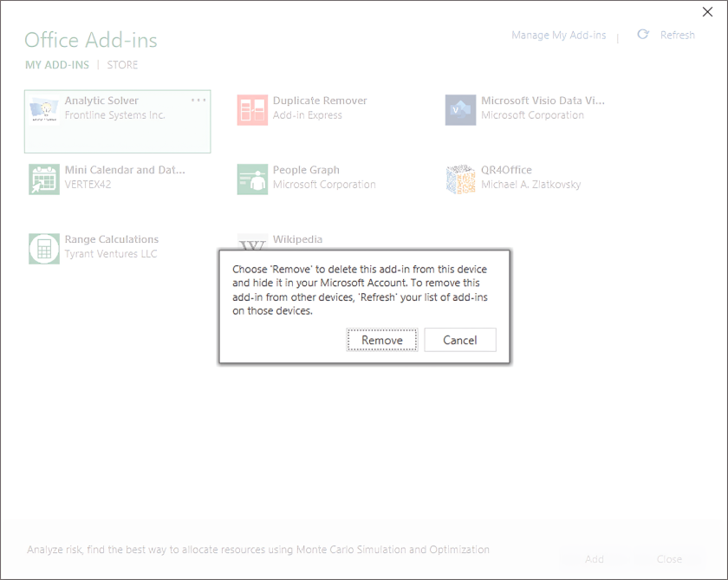Image resolution: width=728 pixels, height=580 pixels.
Task: Switch to the STORE tab
Action: [122, 65]
